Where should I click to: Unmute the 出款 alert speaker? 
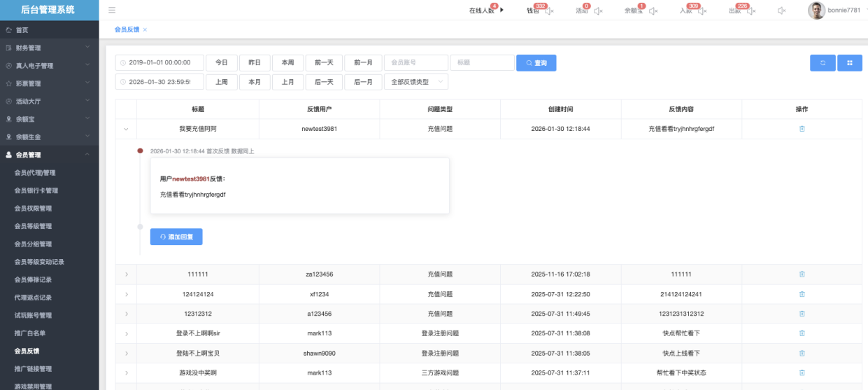pos(751,11)
